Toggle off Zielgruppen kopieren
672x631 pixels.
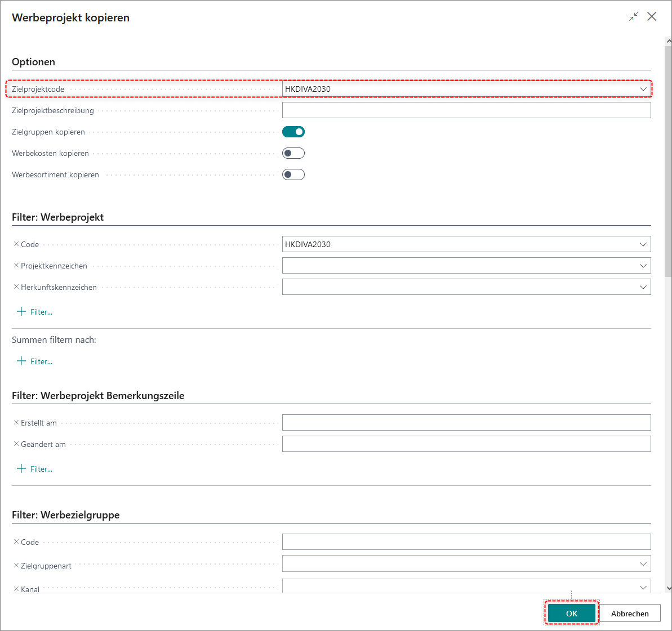293,132
